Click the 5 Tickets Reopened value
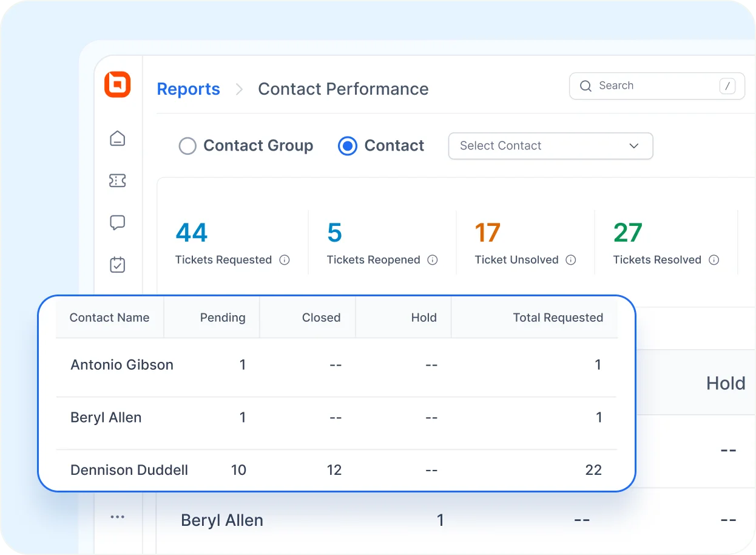Screen dimensions: 756x555 pos(334,233)
